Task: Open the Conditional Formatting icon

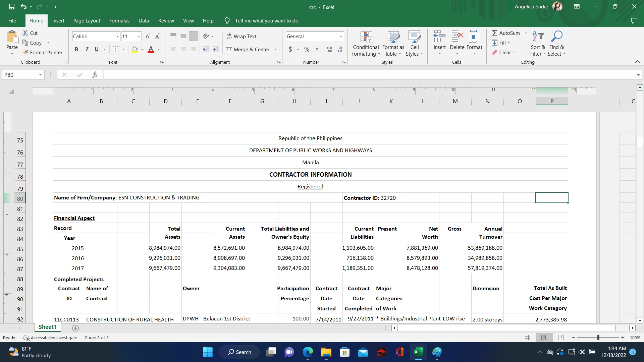Action: [366, 38]
